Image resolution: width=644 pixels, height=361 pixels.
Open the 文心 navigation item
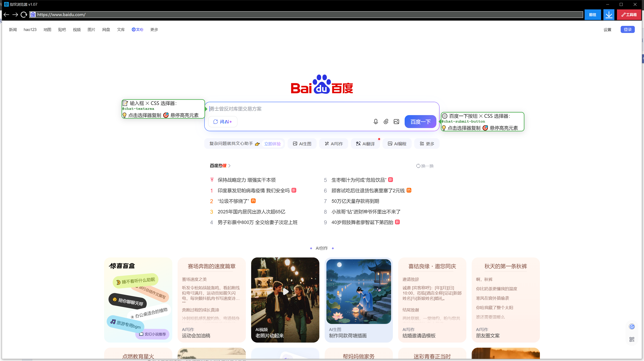(x=137, y=29)
